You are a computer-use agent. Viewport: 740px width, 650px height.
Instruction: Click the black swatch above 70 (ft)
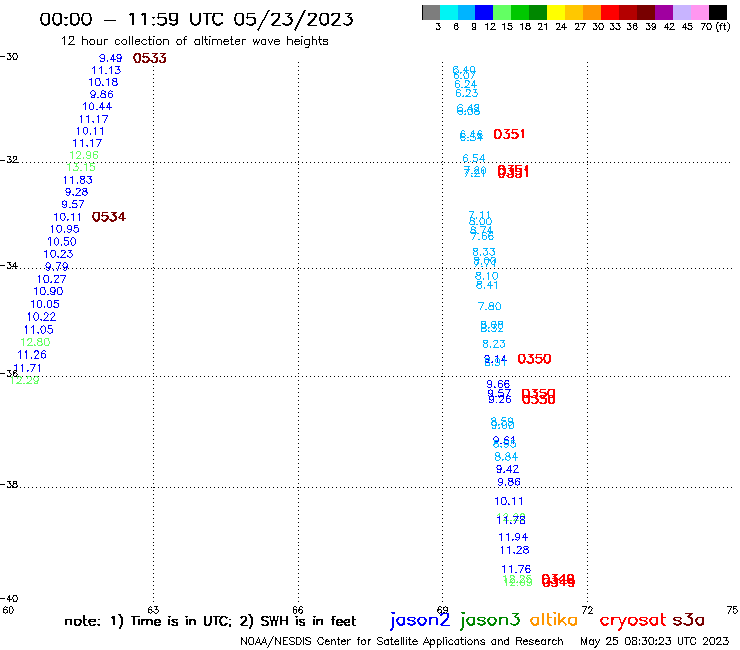point(717,12)
